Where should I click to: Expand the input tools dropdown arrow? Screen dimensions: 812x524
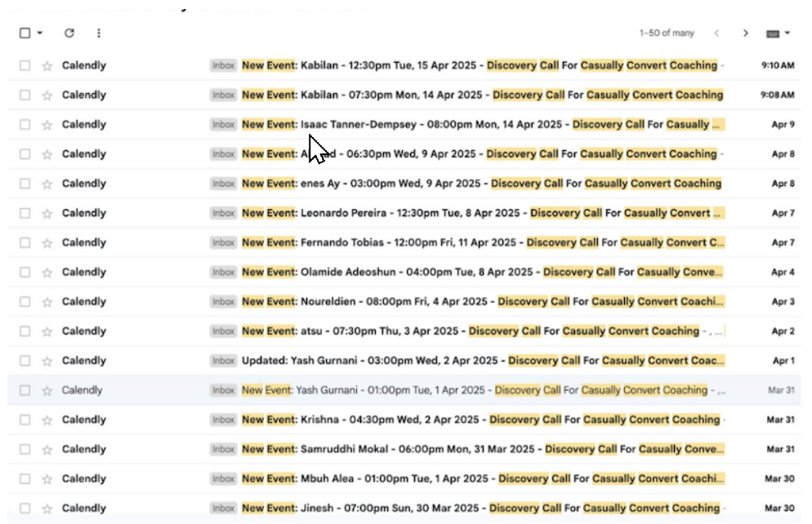[x=787, y=33]
